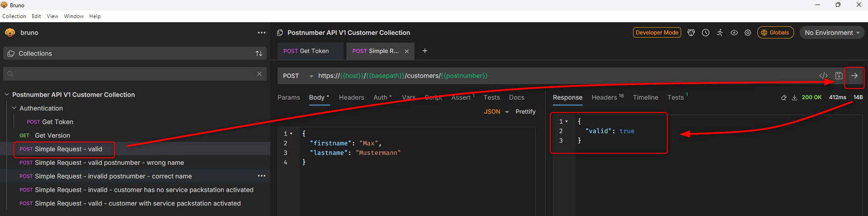
Task: Open the request Headers tab
Action: click(351, 97)
